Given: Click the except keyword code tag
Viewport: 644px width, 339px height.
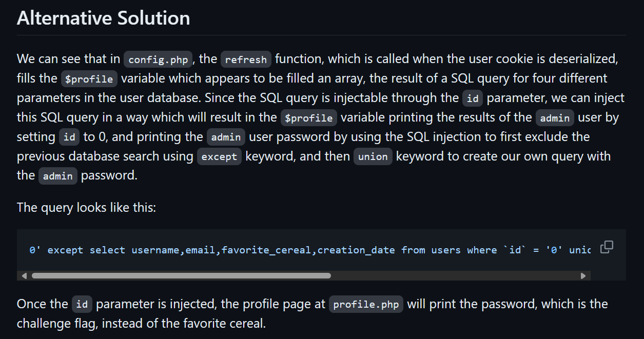Looking at the screenshot, I should pos(219,157).
